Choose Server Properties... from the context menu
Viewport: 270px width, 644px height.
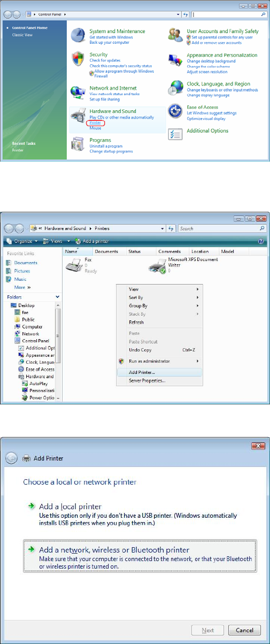tap(159, 381)
